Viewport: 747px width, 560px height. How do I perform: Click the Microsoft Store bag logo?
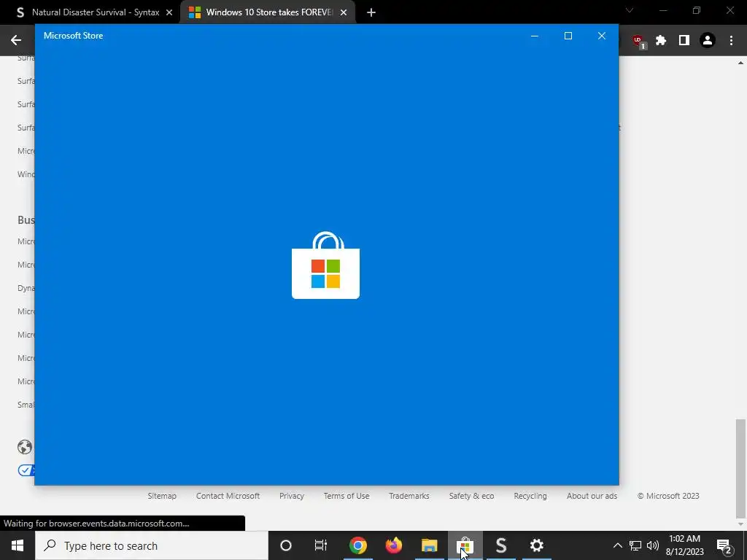pyautogui.click(x=326, y=265)
